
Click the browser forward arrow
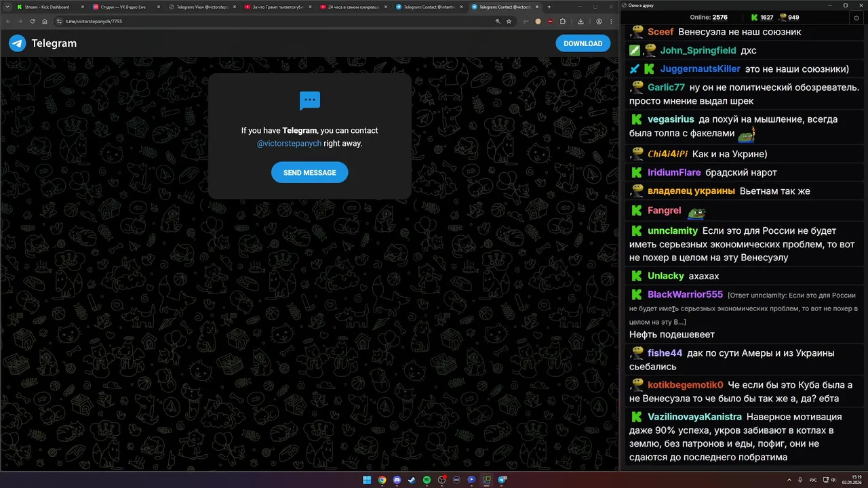point(20,21)
